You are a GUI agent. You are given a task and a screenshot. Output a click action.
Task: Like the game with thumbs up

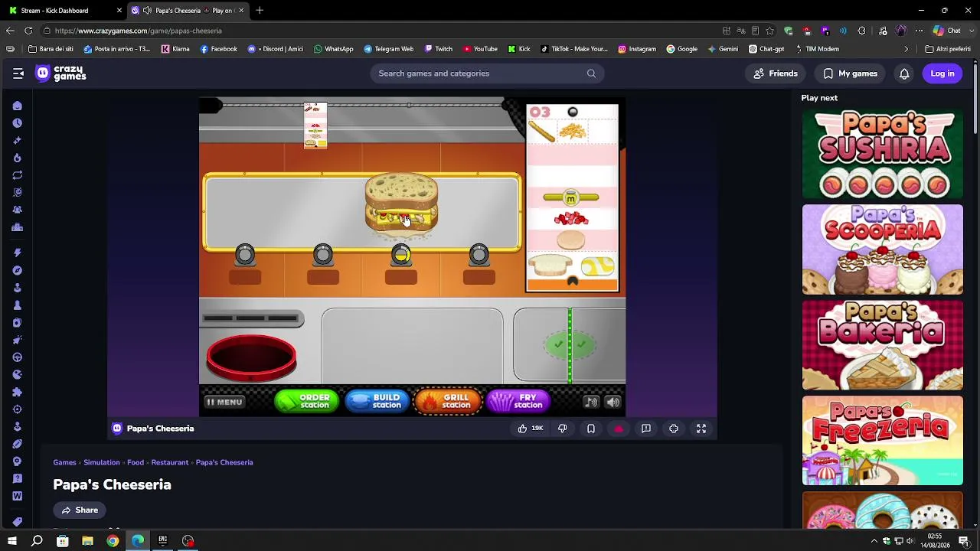(530, 429)
